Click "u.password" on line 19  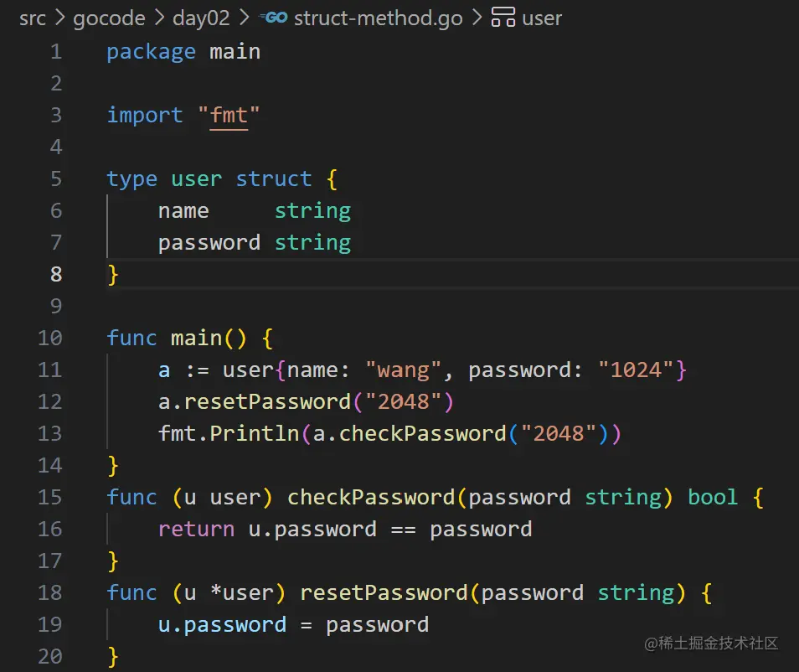(x=222, y=624)
